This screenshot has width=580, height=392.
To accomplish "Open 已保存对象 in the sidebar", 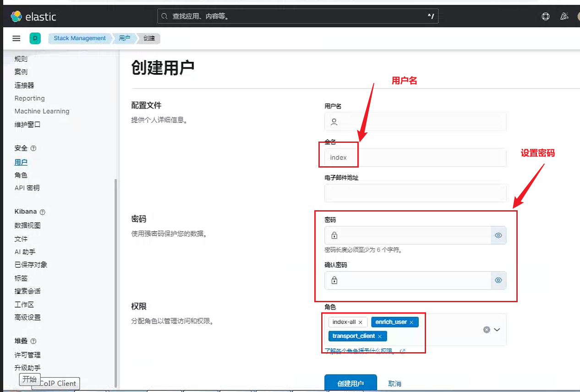I will point(31,265).
